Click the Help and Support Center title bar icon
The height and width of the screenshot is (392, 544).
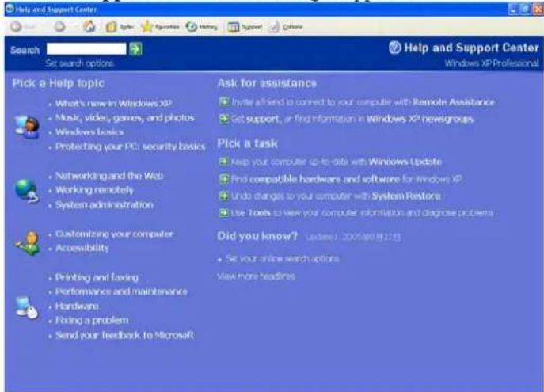tap(10, 9)
